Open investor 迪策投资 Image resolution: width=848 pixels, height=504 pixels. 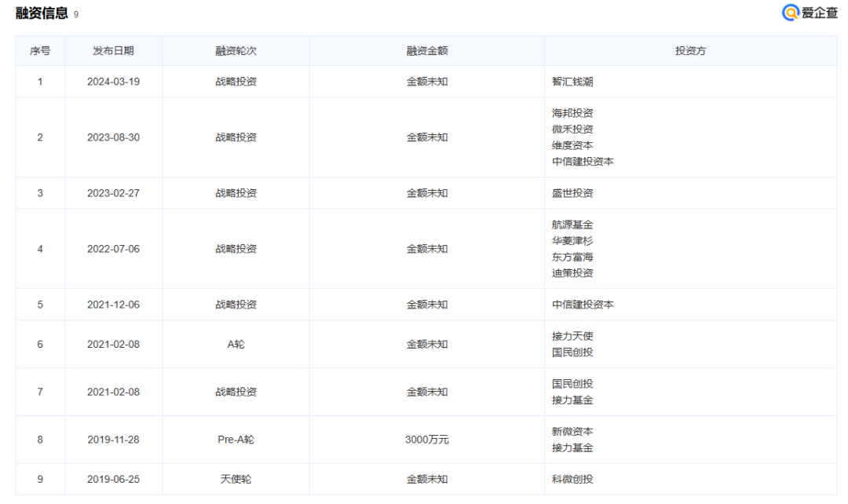572,273
